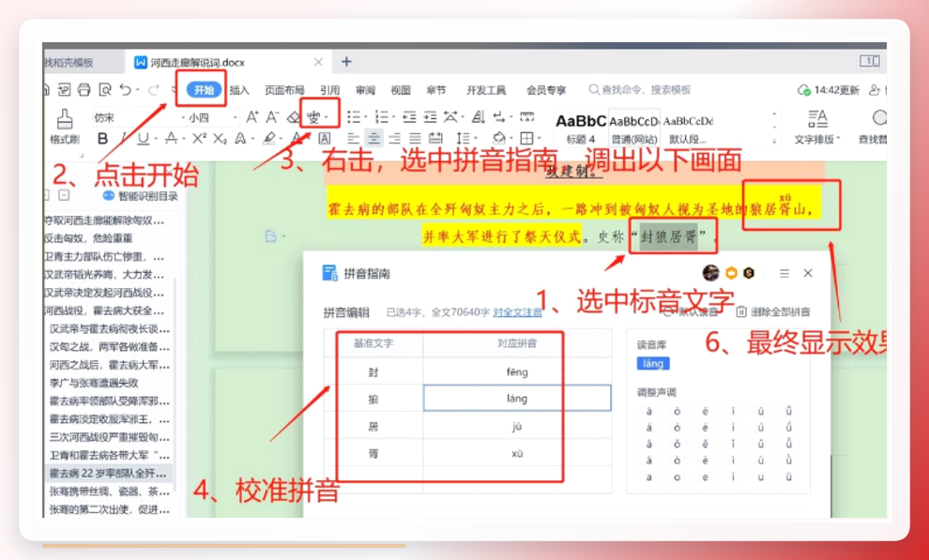929x560 pixels.
Task: Open the Pinyin Guide (文) ribbon icon
Action: [x=314, y=116]
